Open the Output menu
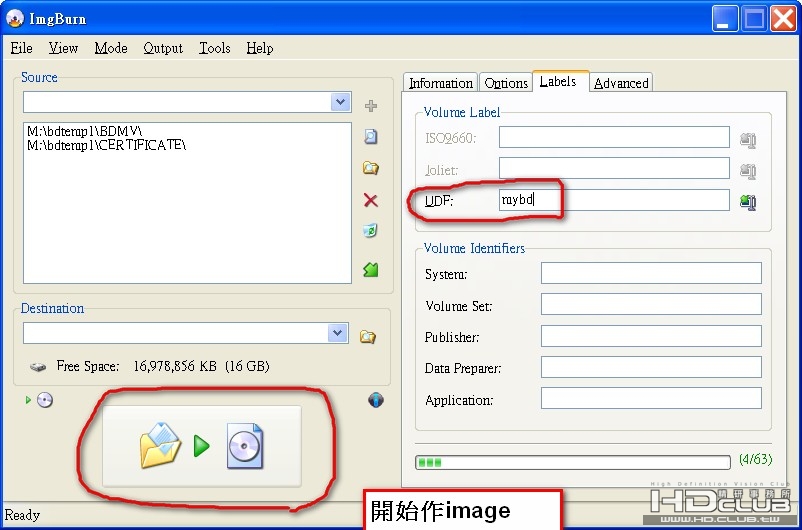 [x=163, y=48]
